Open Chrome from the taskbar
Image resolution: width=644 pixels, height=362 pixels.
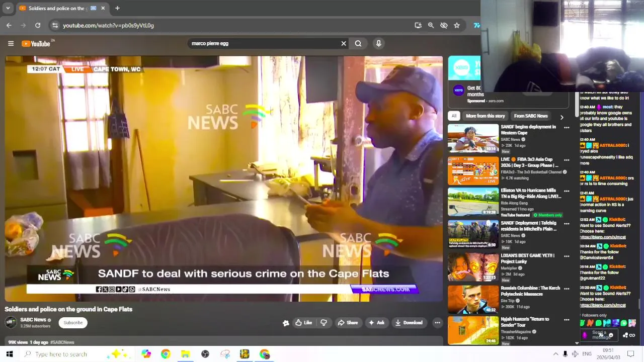pyautogui.click(x=166, y=354)
